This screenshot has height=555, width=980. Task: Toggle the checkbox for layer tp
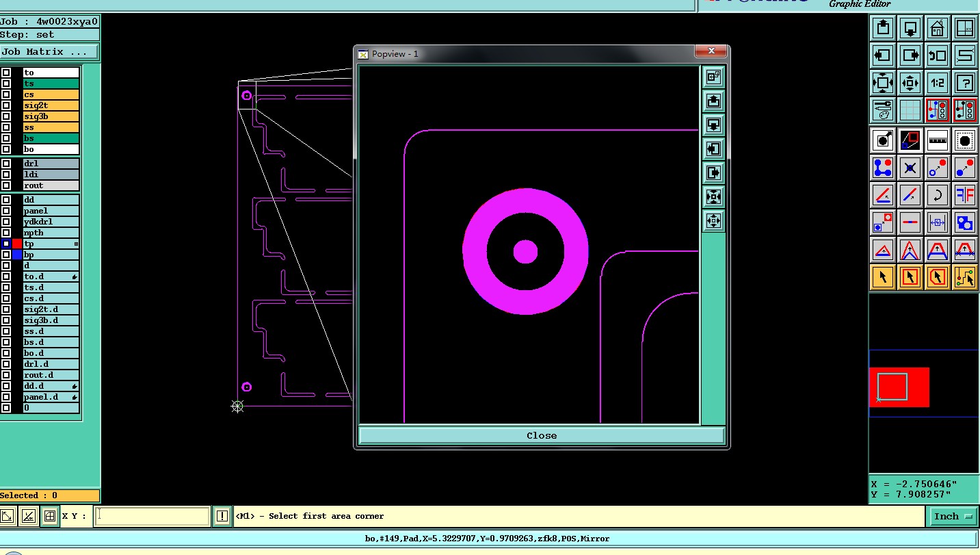[5, 244]
